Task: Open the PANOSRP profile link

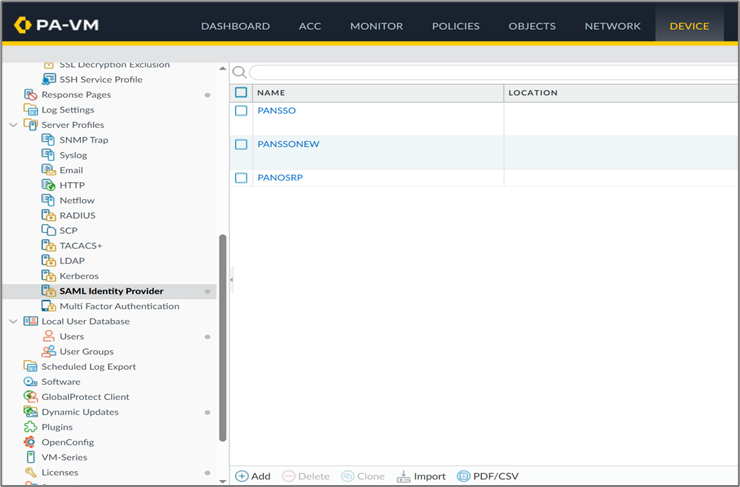Action: tap(280, 178)
